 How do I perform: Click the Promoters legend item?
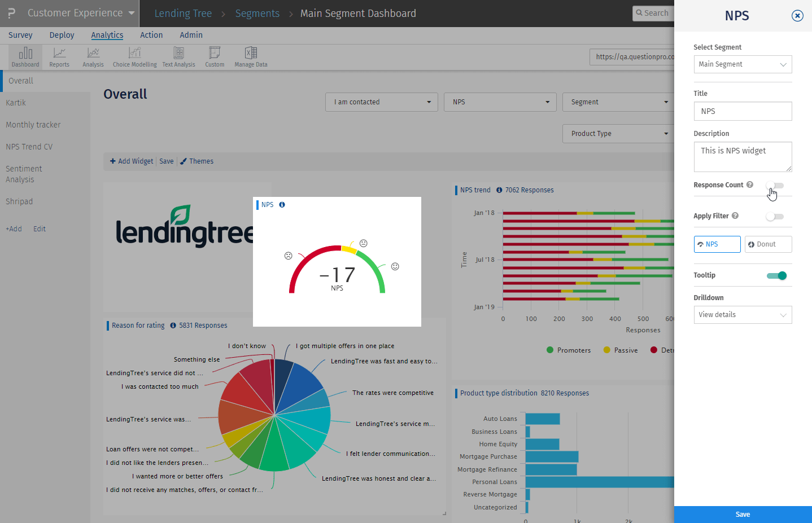(569, 350)
